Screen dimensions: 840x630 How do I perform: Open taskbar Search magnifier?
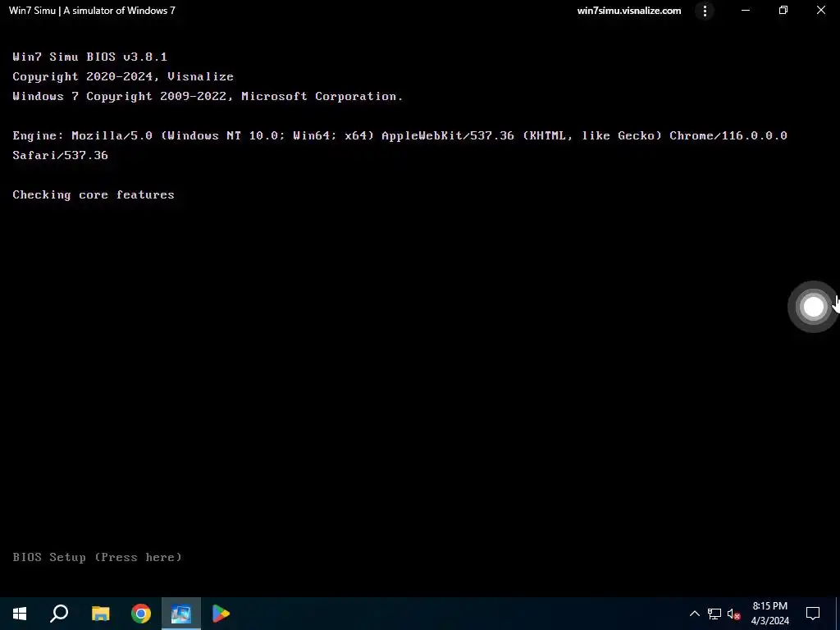pos(59,614)
